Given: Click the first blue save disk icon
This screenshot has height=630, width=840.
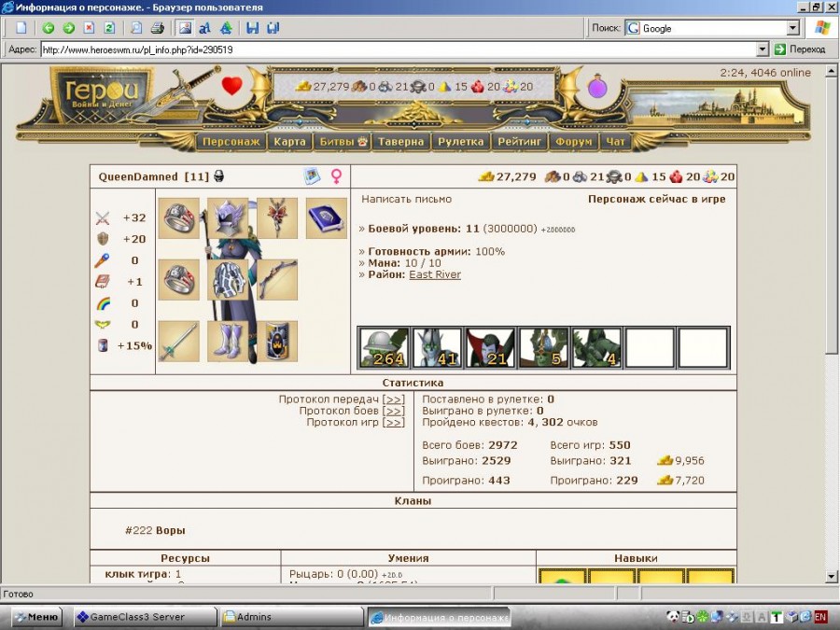Looking at the screenshot, I should click(252, 28).
